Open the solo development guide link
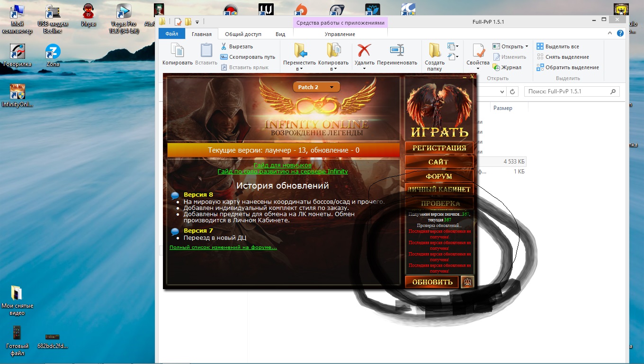 [283, 172]
